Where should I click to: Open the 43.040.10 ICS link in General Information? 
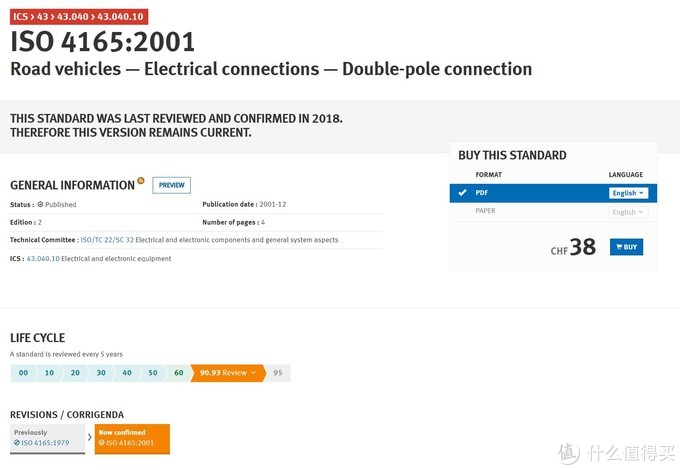pos(43,259)
